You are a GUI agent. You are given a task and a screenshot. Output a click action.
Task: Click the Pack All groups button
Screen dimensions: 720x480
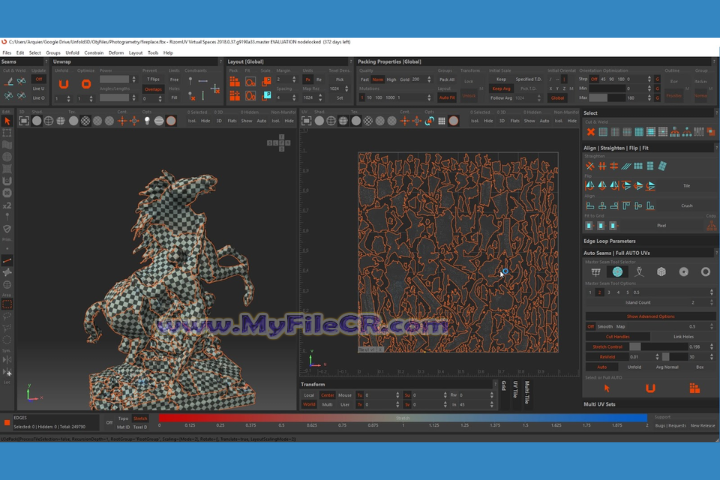coord(447,79)
